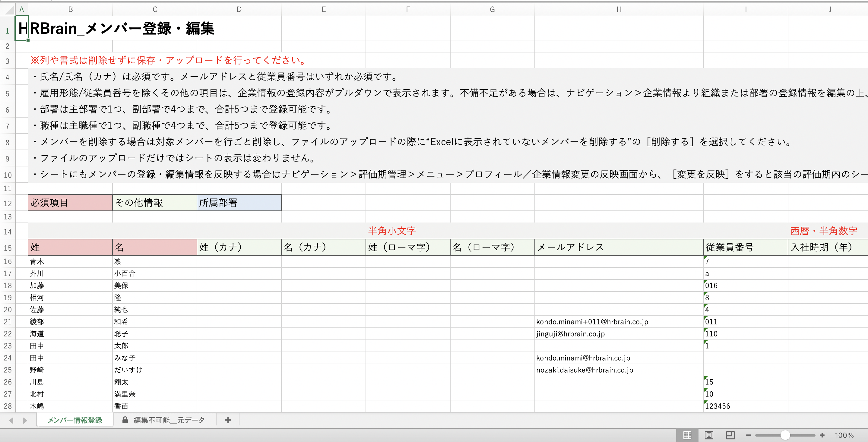Click the Select All corner triangle
868x442 pixels.
pos(9,9)
